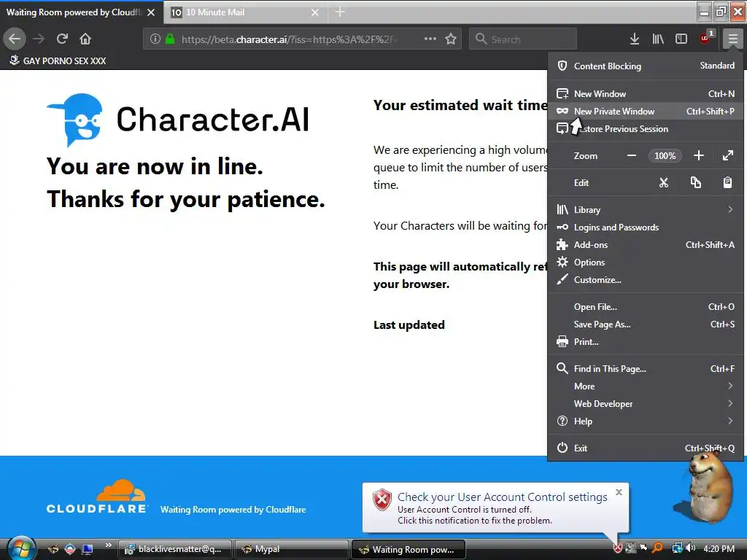Toggle the sidebar toolbar icon
This screenshot has height=560, width=747.
681,39
